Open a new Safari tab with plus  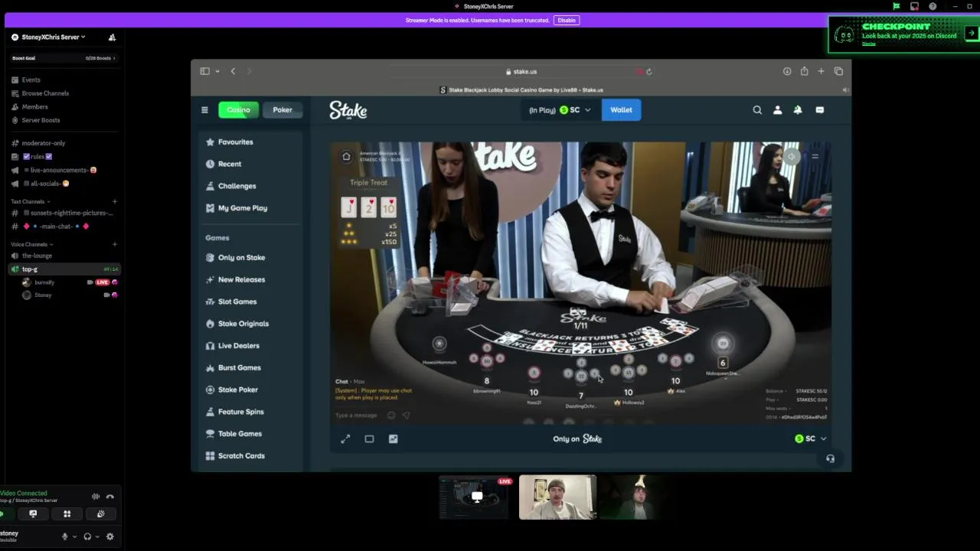[x=821, y=71]
